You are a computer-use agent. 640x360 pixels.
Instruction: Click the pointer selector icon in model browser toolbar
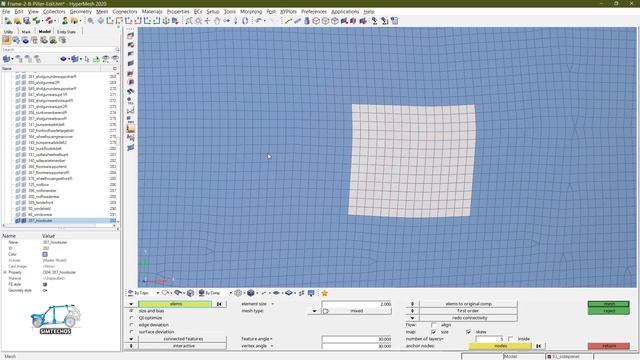(x=87, y=59)
